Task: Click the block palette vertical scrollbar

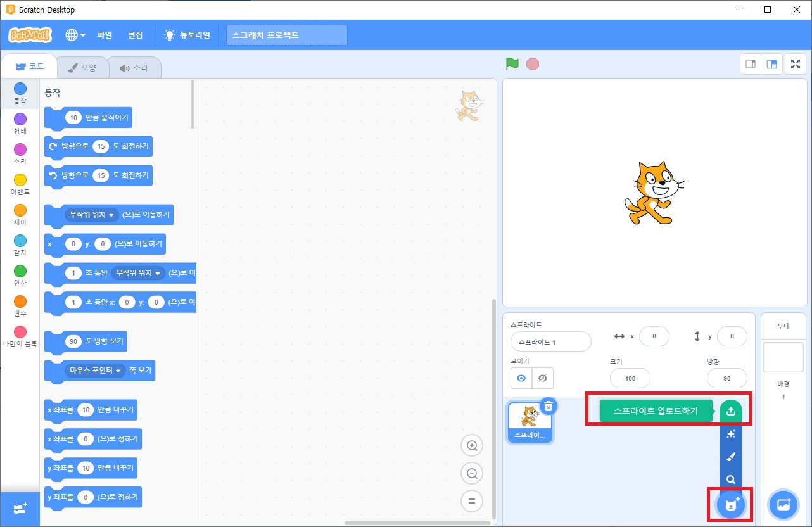Action: pos(193,105)
